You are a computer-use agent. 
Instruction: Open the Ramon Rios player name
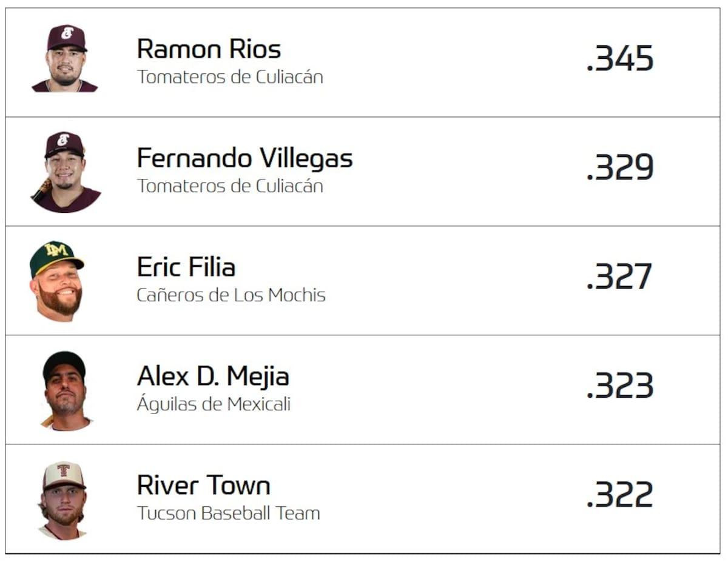209,49
